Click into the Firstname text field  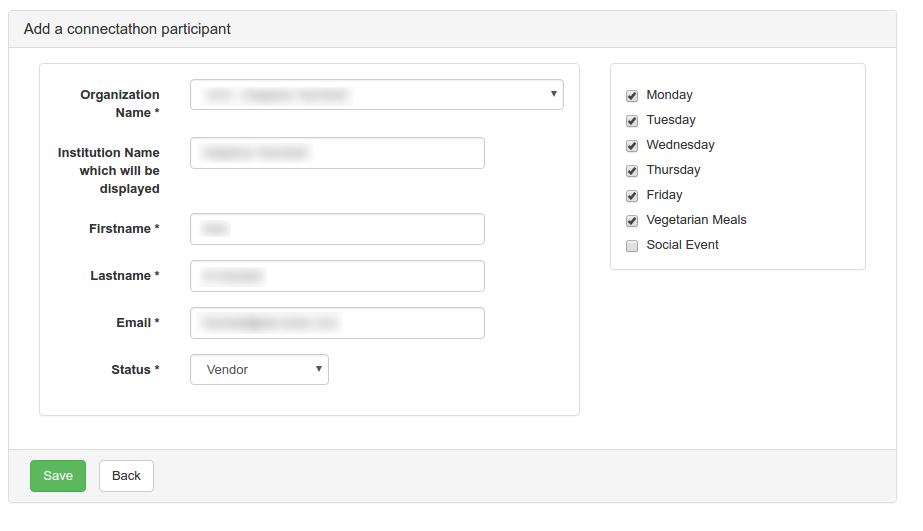(x=337, y=229)
